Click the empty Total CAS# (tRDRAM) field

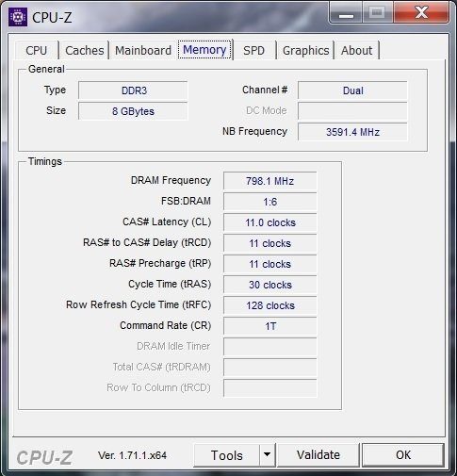(269, 368)
